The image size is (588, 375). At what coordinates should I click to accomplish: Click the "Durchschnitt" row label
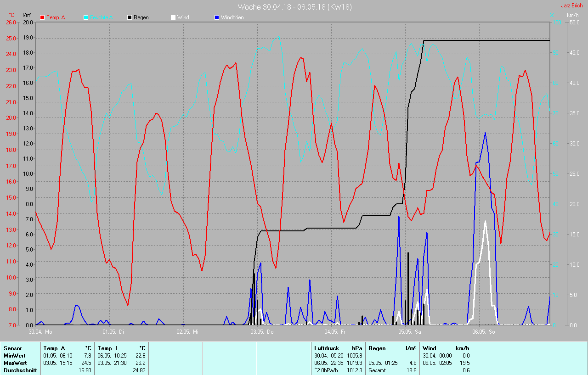click(x=20, y=370)
